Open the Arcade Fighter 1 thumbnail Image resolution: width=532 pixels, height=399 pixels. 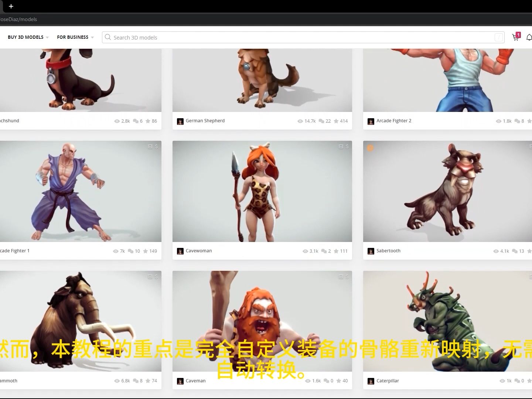click(81, 191)
